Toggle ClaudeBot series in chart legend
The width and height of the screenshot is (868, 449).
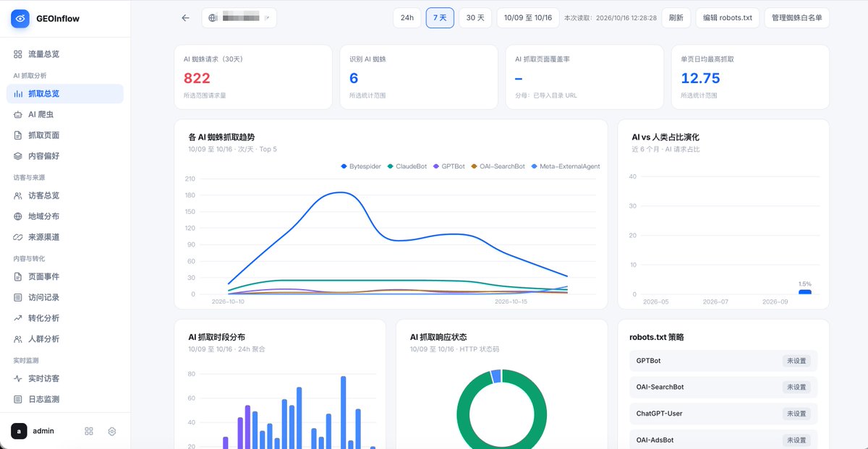(x=407, y=166)
